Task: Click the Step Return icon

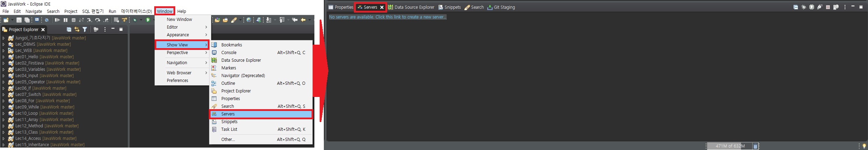Action: point(106,20)
